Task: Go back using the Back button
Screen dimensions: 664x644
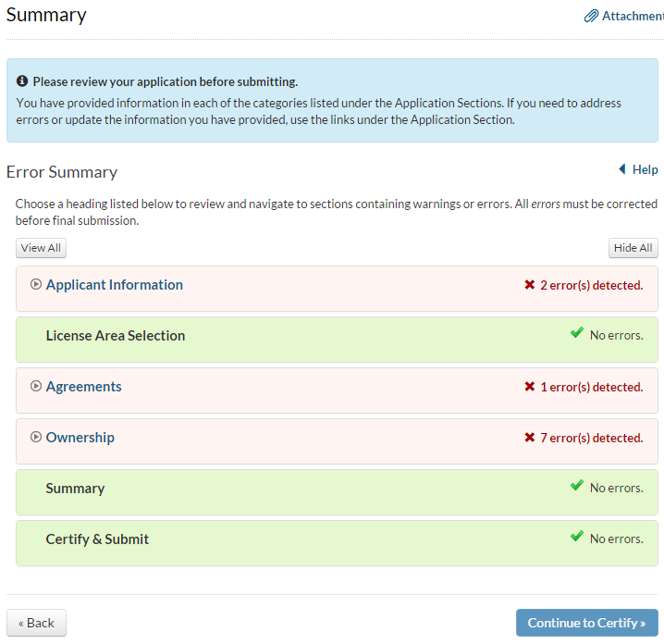Action: 36,623
